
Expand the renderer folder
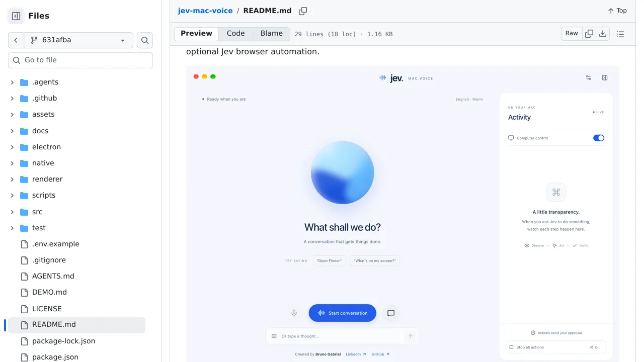12,179
